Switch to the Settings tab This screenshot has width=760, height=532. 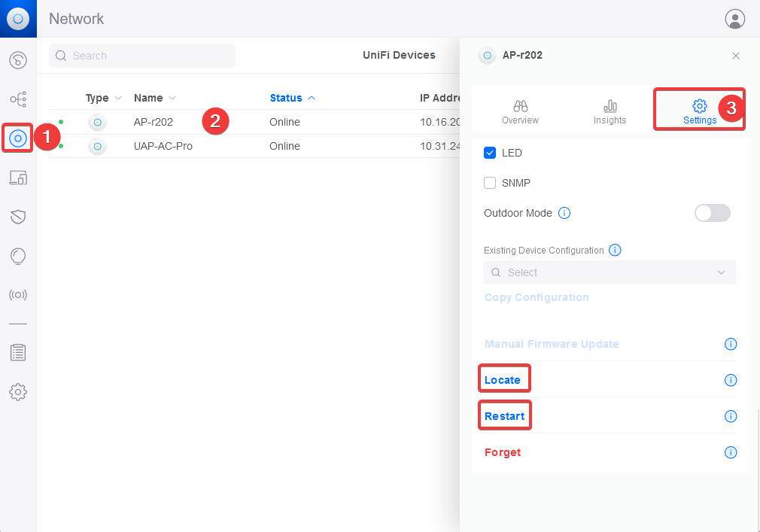coord(699,112)
